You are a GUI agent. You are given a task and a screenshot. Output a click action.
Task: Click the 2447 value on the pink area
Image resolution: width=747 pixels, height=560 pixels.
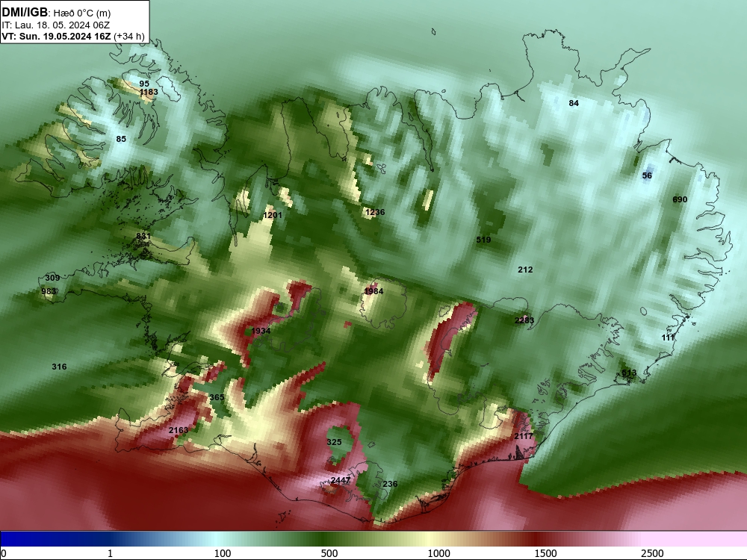[x=341, y=480]
